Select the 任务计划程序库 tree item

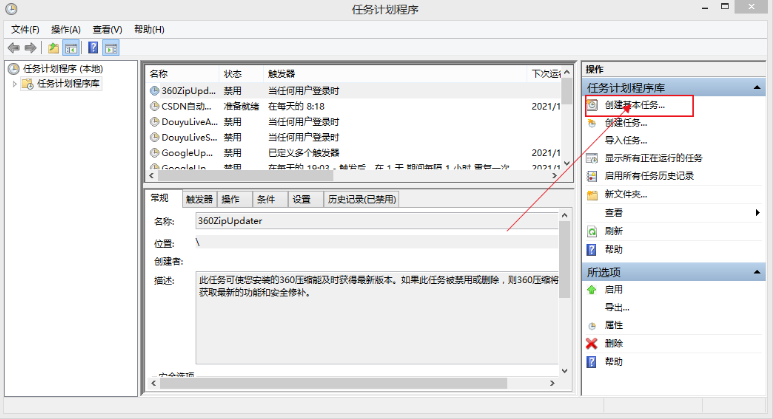(x=69, y=84)
